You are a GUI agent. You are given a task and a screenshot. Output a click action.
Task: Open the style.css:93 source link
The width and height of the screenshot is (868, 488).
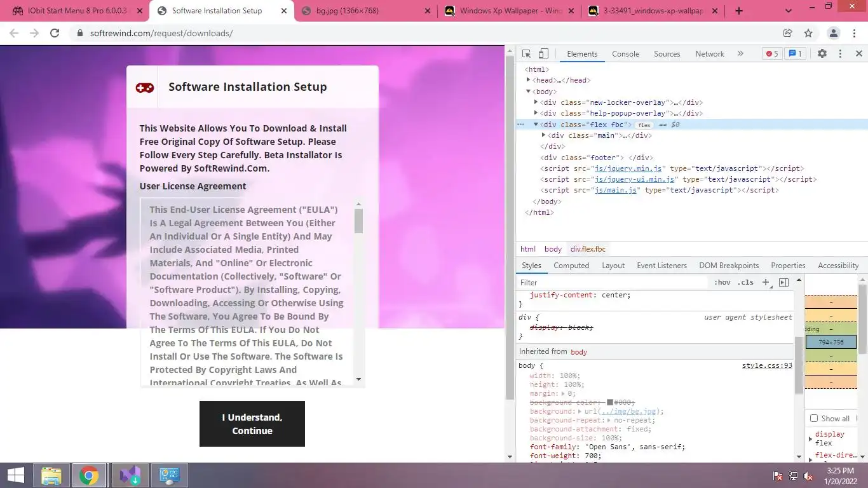pos(767,365)
